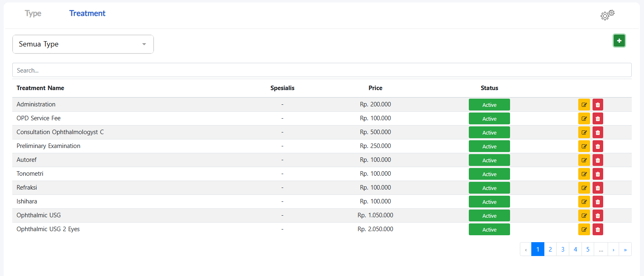Click the edit icon for Administration row

tap(584, 105)
